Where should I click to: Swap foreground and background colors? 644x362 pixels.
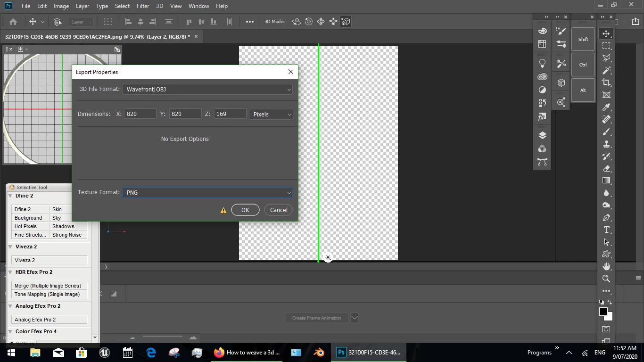coord(610,302)
